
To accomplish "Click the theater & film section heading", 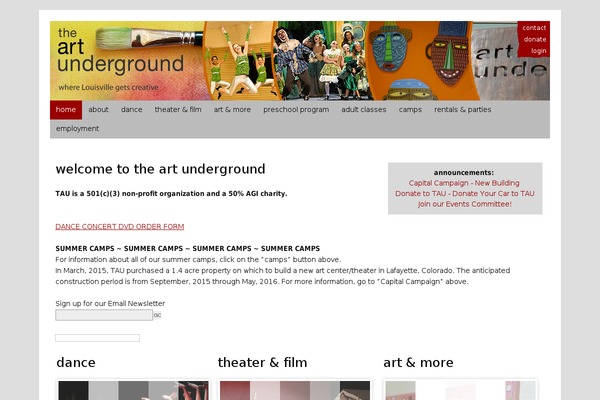I will (262, 362).
